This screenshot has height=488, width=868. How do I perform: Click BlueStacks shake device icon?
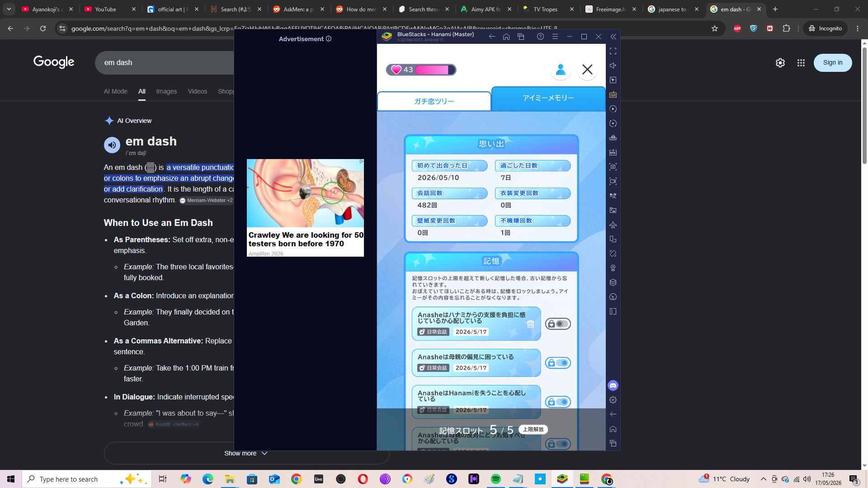pyautogui.click(x=613, y=253)
